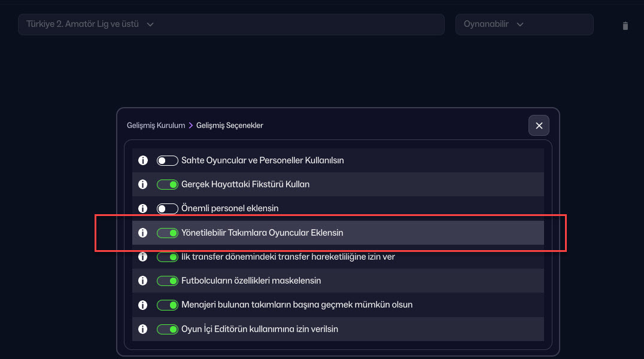Image resolution: width=644 pixels, height=359 pixels.
Task: Go back to Gelişmiş Kurulum breadcrumb
Action: (156, 126)
